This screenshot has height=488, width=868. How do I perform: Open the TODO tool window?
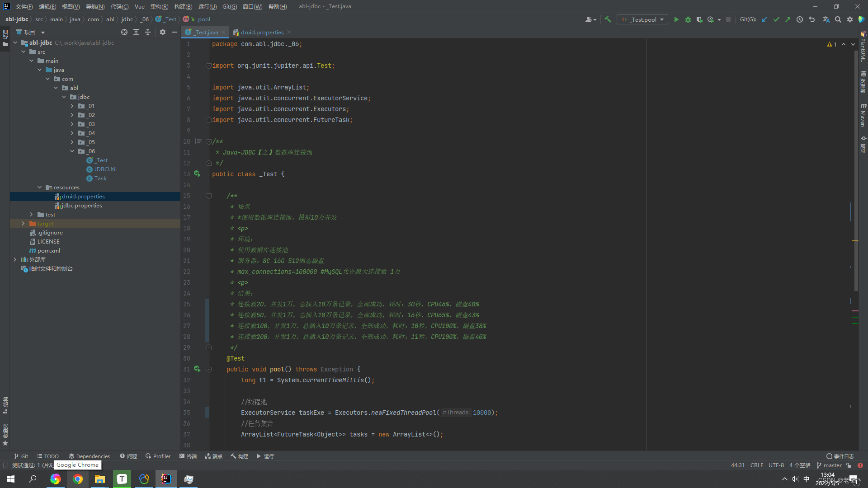[48, 456]
